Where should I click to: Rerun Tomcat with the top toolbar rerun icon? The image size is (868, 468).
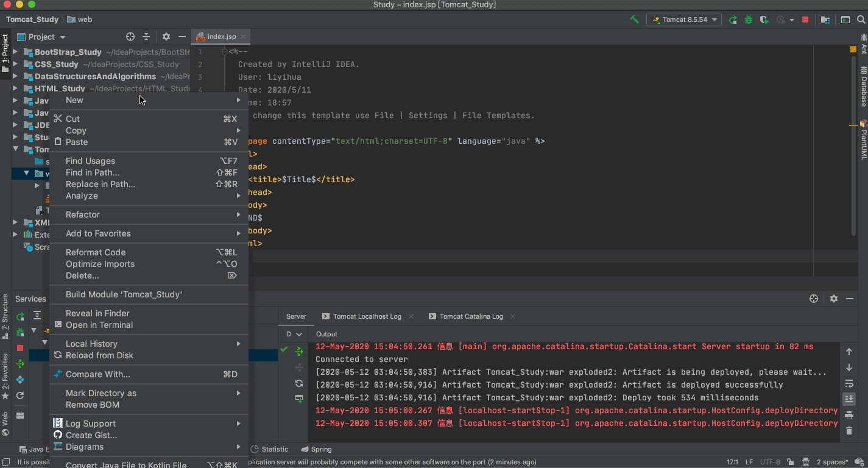(x=733, y=19)
